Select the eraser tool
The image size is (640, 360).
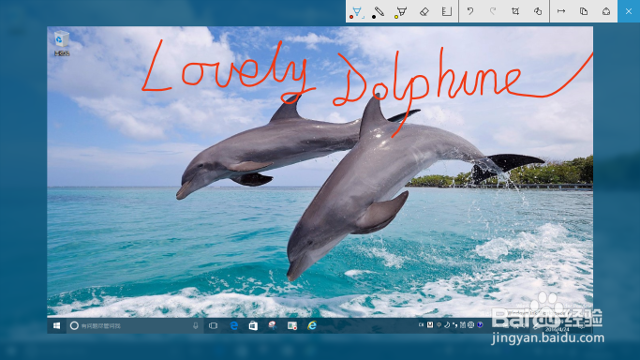(x=424, y=11)
